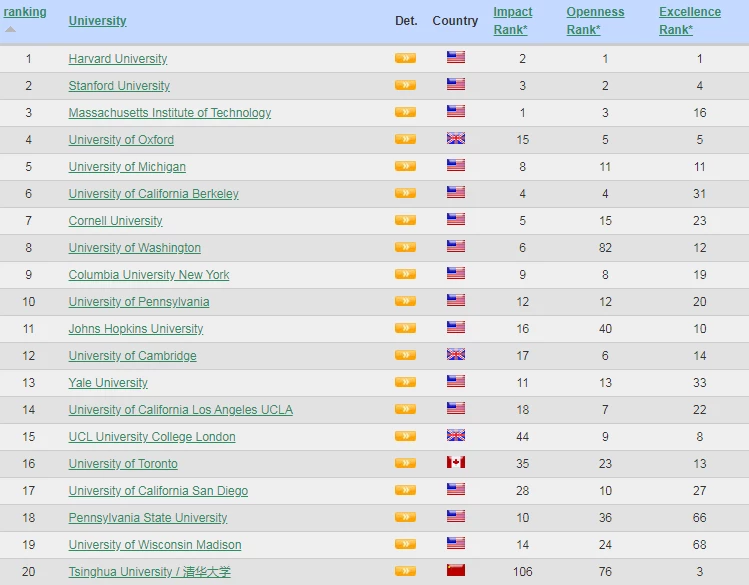Sort table by ranking column header
The height and width of the screenshot is (585, 749).
[x=25, y=12]
